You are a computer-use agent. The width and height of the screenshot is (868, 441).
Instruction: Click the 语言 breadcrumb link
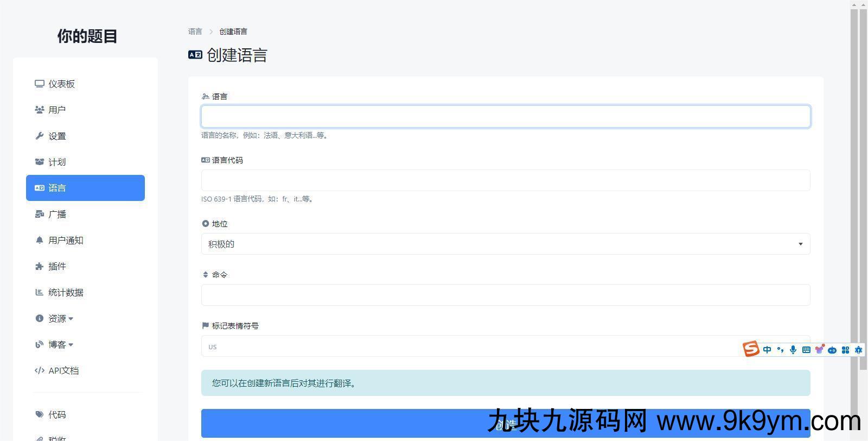[x=195, y=31]
